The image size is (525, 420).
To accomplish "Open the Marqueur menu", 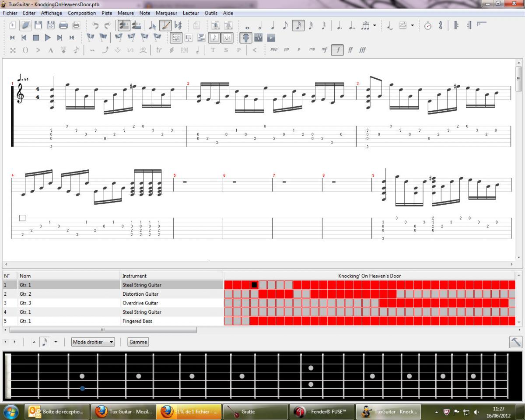I will (166, 13).
